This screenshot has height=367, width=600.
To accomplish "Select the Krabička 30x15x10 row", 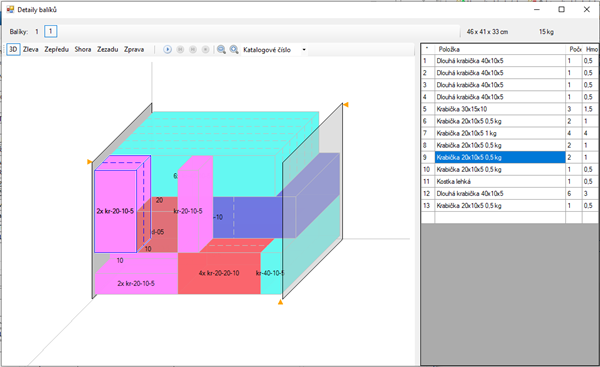I will (x=500, y=109).
